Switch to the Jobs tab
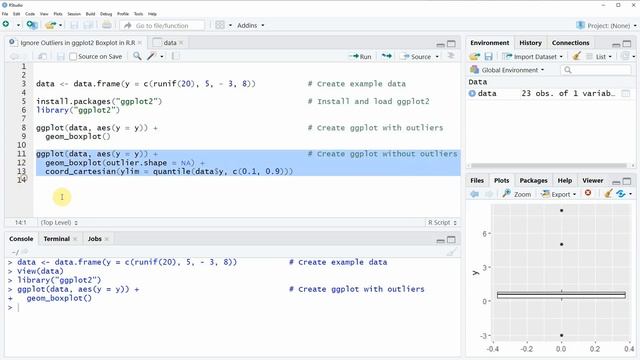Image resolution: width=640 pixels, height=360 pixels. tap(95, 239)
